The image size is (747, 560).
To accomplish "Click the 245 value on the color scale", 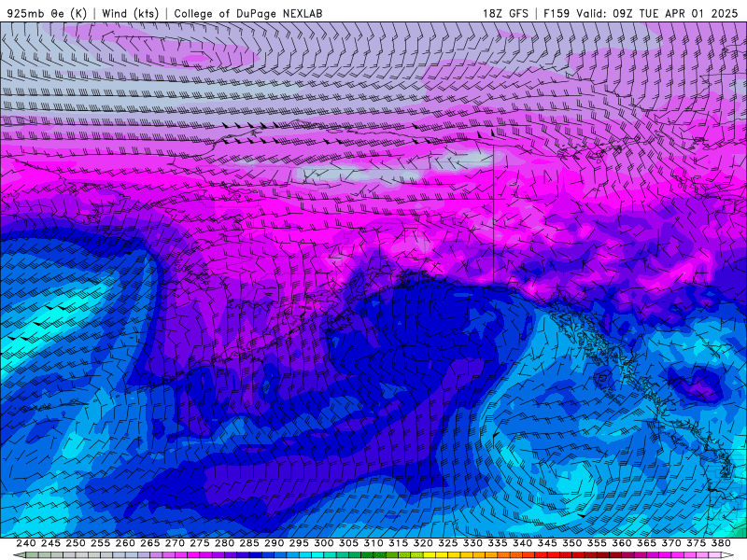I will tap(50, 543).
